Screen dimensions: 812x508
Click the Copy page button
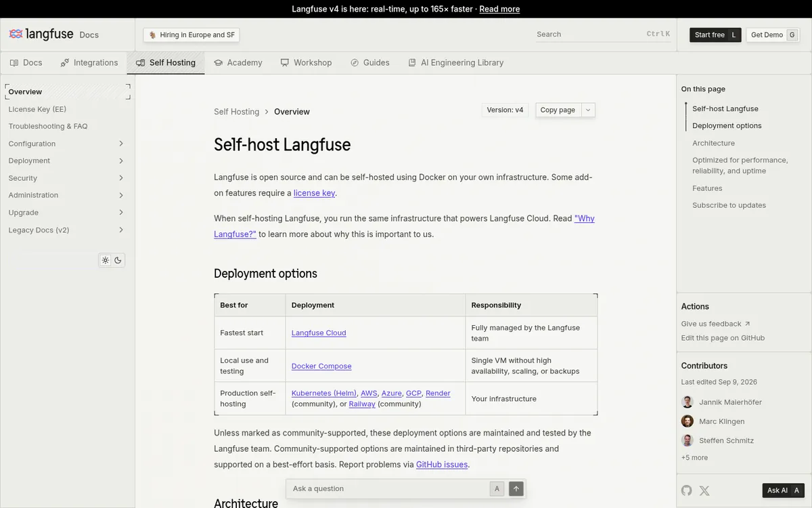558,110
